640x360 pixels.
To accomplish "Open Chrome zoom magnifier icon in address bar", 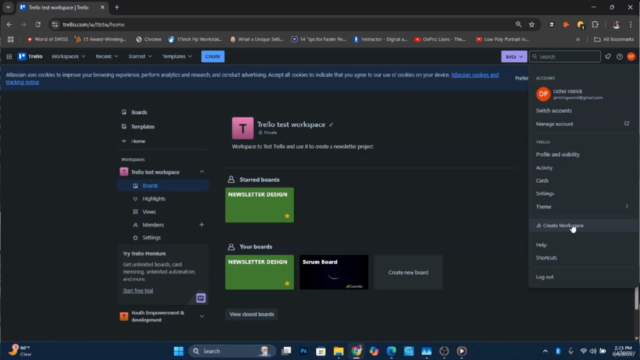I will point(518,24).
